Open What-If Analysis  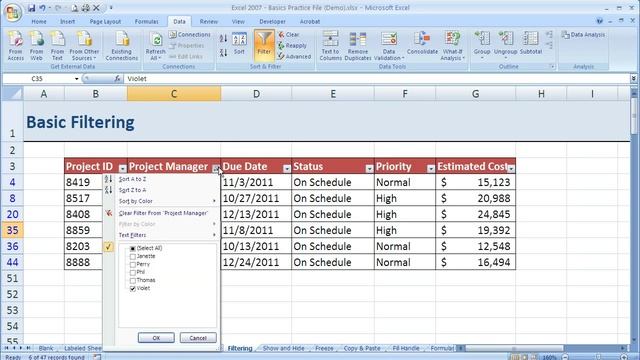click(452, 46)
